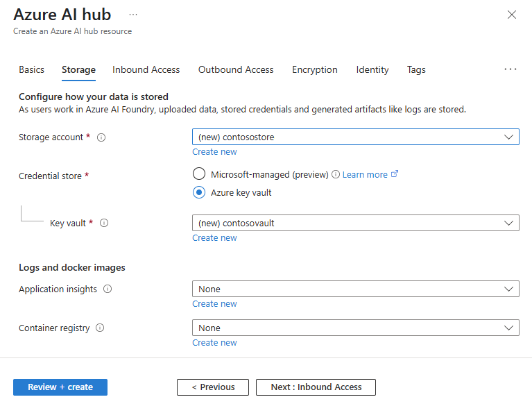Click the 'Configure how your data is stored' heading
Viewport: 532px width, 413px height.
pyautogui.click(x=94, y=96)
